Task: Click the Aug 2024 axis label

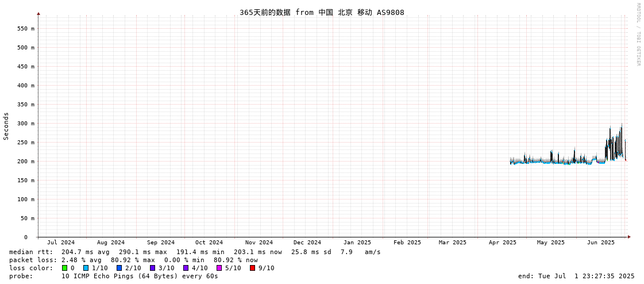Action: [x=111, y=243]
